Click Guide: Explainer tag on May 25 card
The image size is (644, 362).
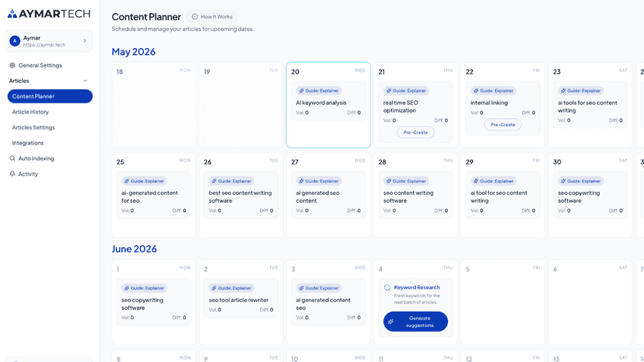(x=144, y=181)
